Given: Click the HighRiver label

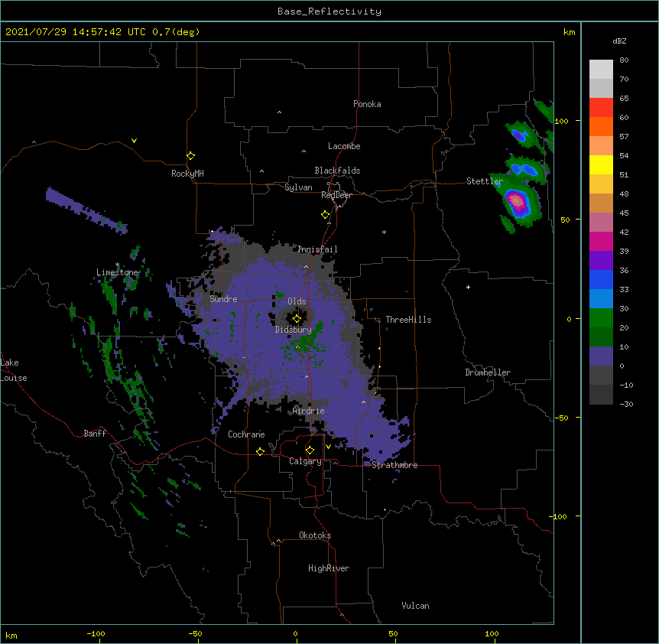Looking at the screenshot, I should 329,568.
